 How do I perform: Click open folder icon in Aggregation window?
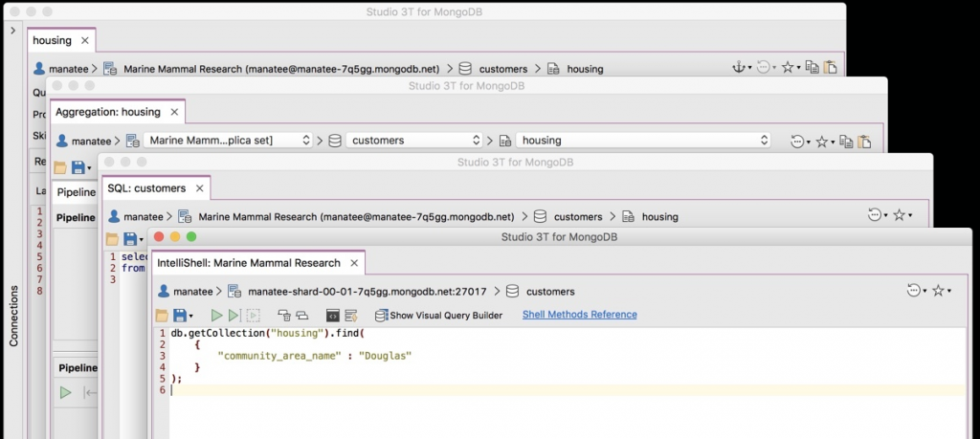pos(60,167)
